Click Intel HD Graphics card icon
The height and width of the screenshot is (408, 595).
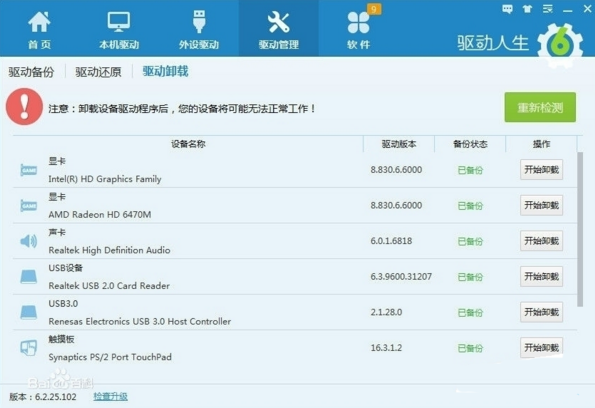(x=28, y=170)
